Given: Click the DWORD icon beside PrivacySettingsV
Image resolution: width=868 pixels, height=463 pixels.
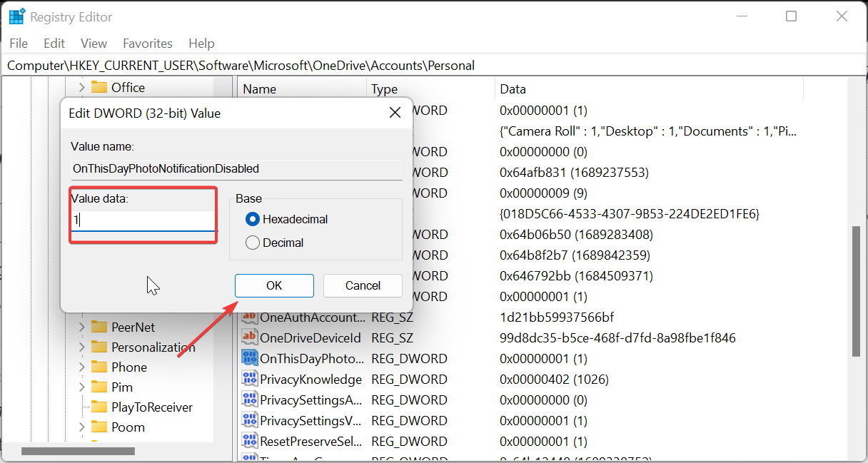Looking at the screenshot, I should 249,420.
